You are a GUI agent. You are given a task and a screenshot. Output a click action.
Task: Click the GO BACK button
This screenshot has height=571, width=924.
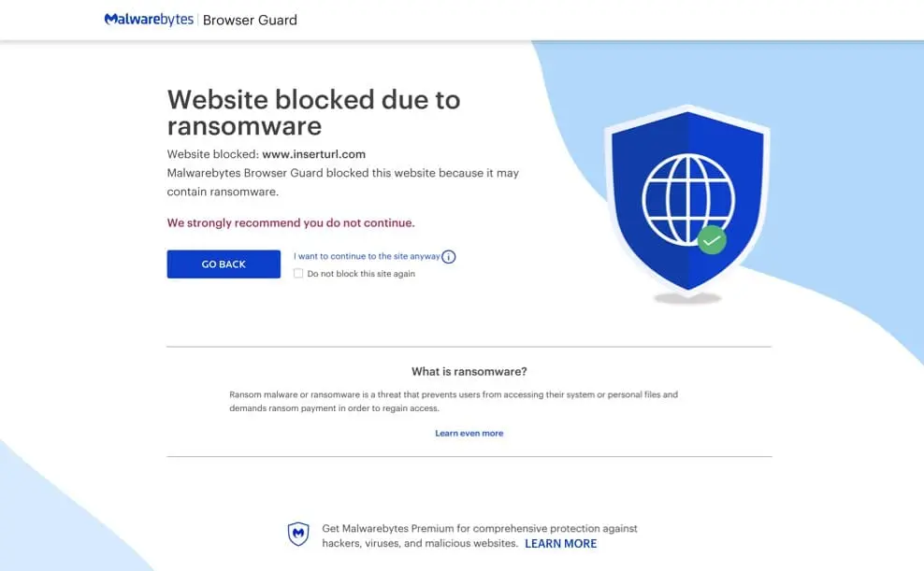point(224,264)
